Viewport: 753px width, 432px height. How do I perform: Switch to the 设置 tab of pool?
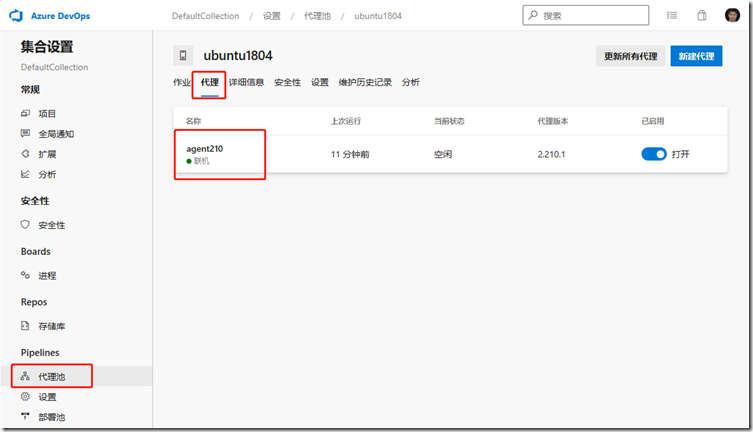319,83
